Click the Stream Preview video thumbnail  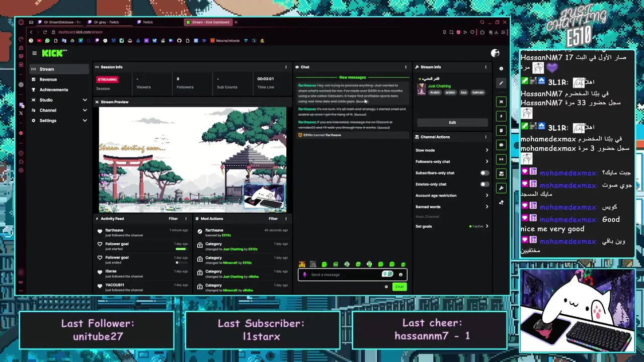(x=192, y=159)
